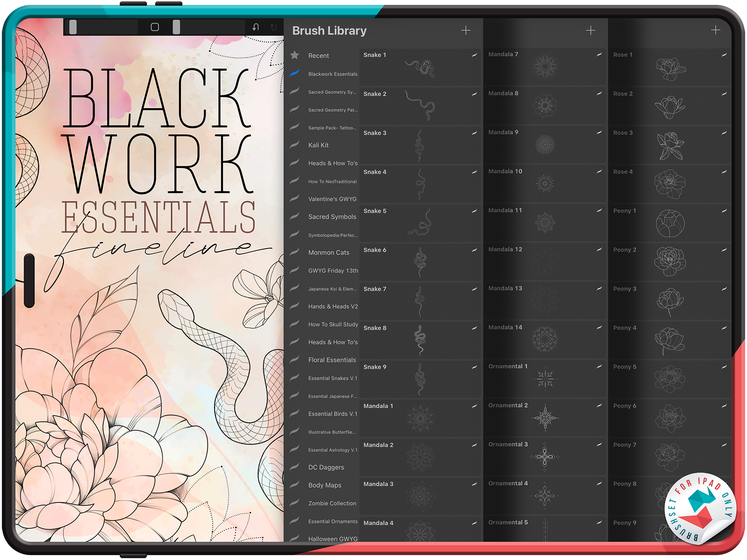Select the Mandala 7 brush
The image size is (747, 560).
click(545, 67)
